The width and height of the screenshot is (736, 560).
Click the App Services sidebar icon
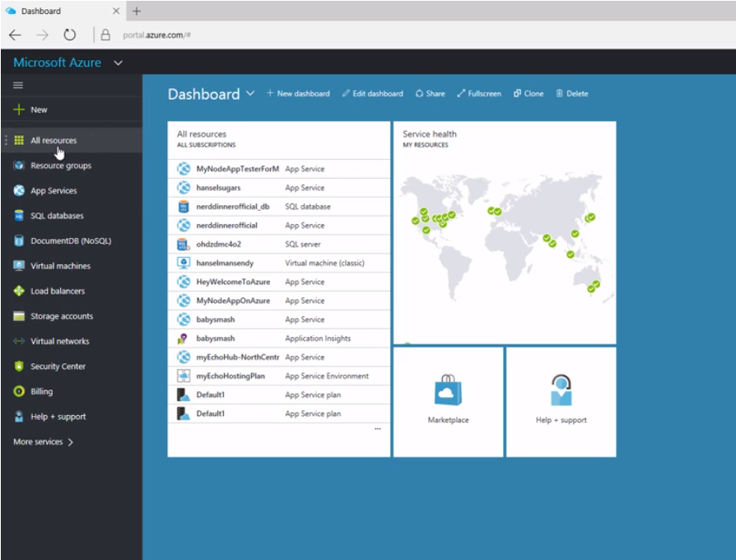tap(19, 190)
